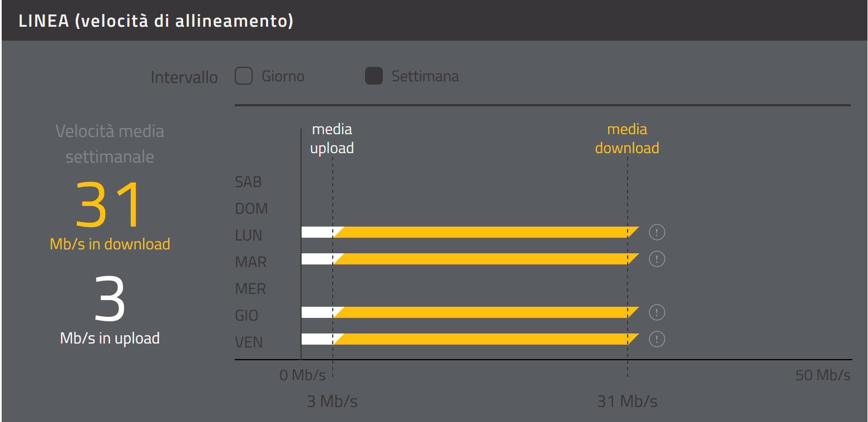Click the yellow download bar for LUN

coord(484,232)
